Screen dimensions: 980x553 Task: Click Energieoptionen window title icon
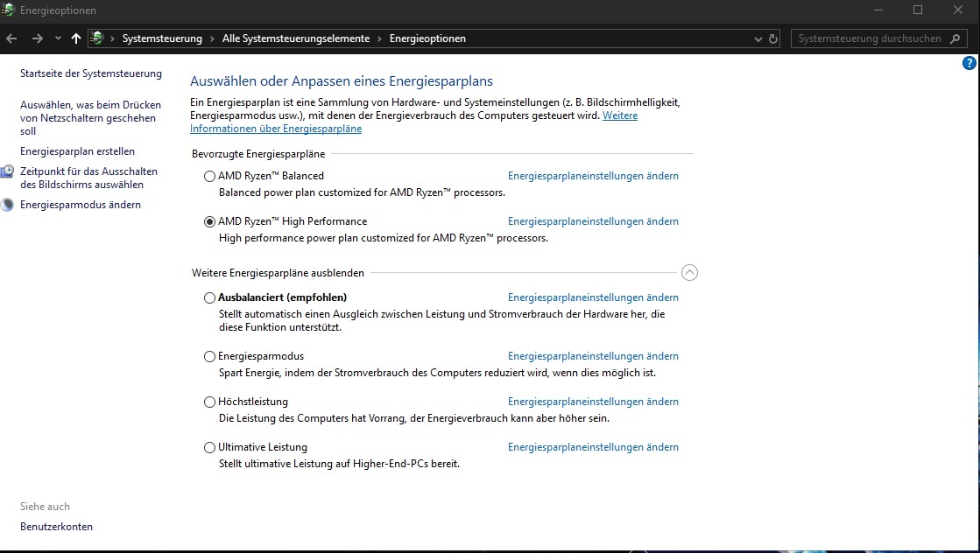tap(8, 10)
